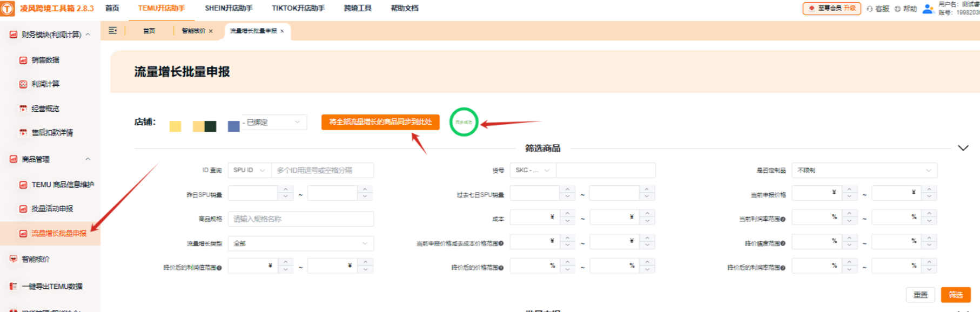Focus the 成本 minimum ¥ input

point(535,218)
